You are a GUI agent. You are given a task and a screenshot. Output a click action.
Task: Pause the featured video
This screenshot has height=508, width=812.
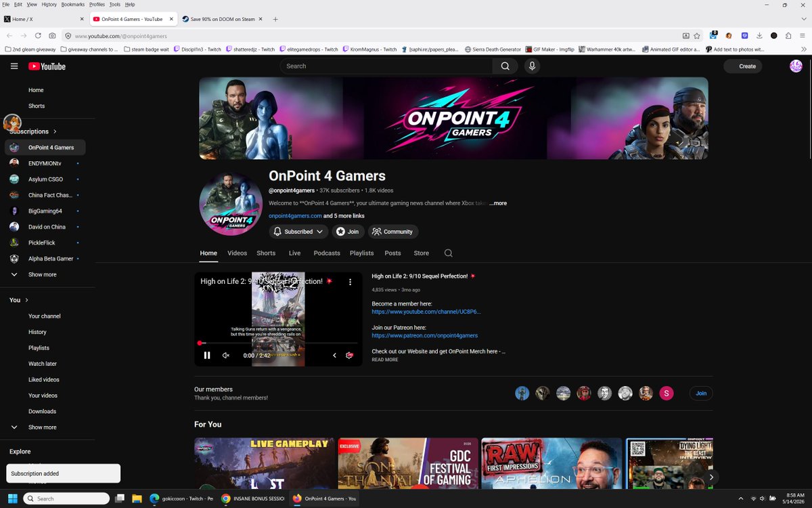(x=207, y=355)
